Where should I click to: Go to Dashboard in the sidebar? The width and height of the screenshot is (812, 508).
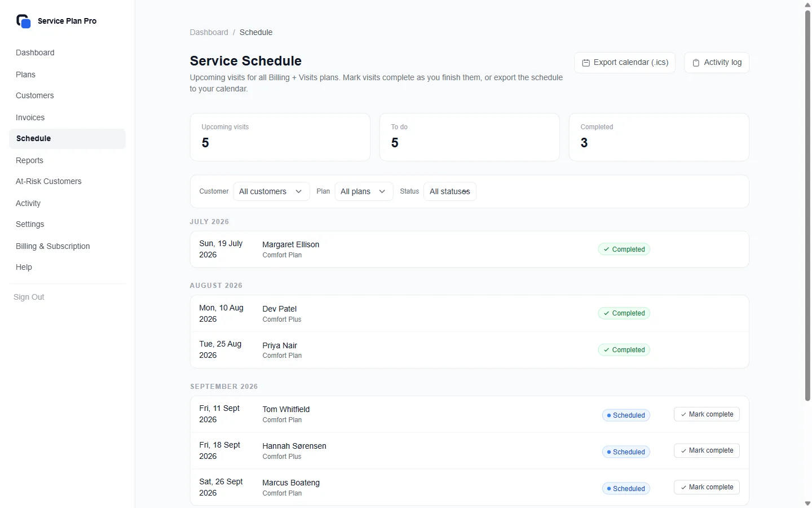pyautogui.click(x=67, y=52)
